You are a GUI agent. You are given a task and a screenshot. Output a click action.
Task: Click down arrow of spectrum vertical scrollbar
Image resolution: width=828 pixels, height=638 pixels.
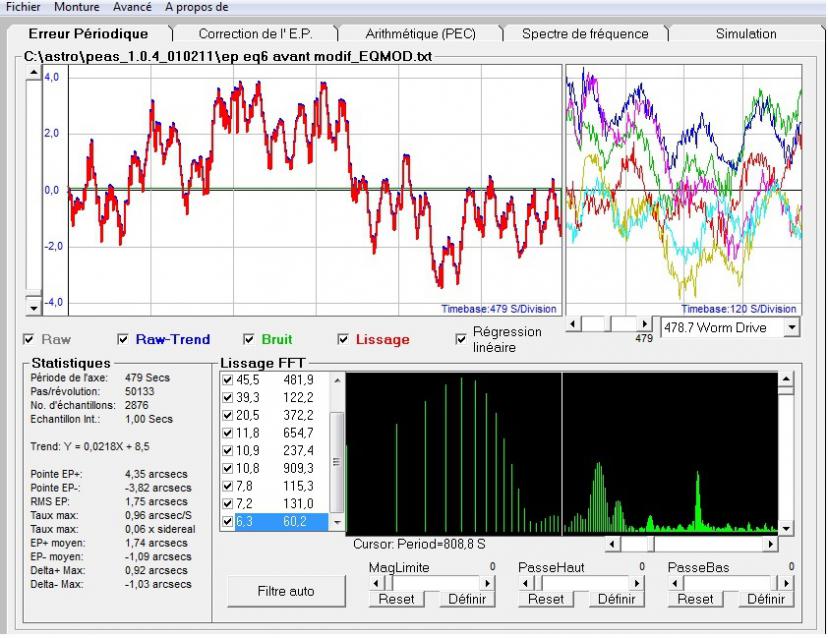(x=786, y=528)
